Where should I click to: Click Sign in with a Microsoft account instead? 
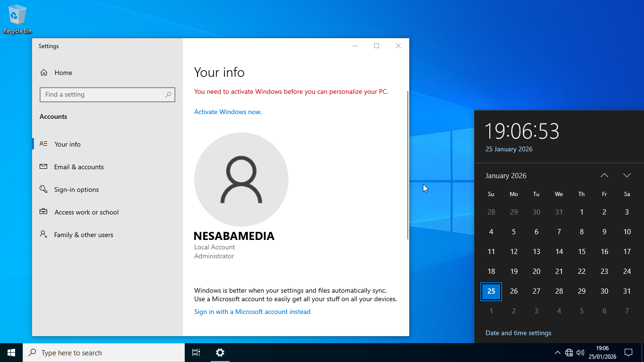[x=252, y=312]
